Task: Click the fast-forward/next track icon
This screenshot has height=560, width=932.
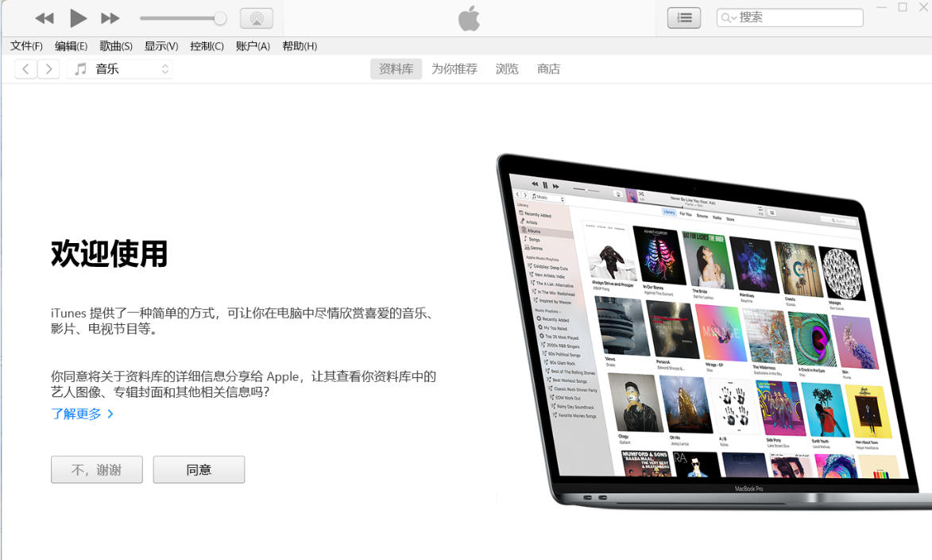Action: (x=110, y=17)
